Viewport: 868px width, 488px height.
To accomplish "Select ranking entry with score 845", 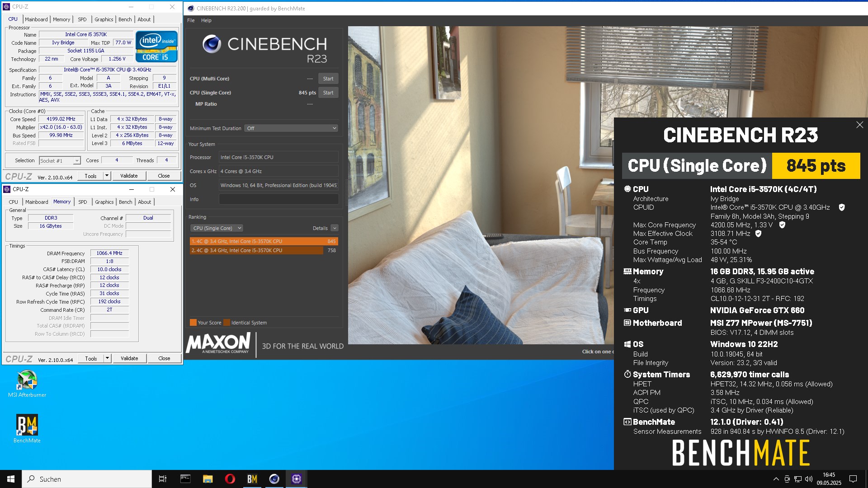I will (x=264, y=241).
